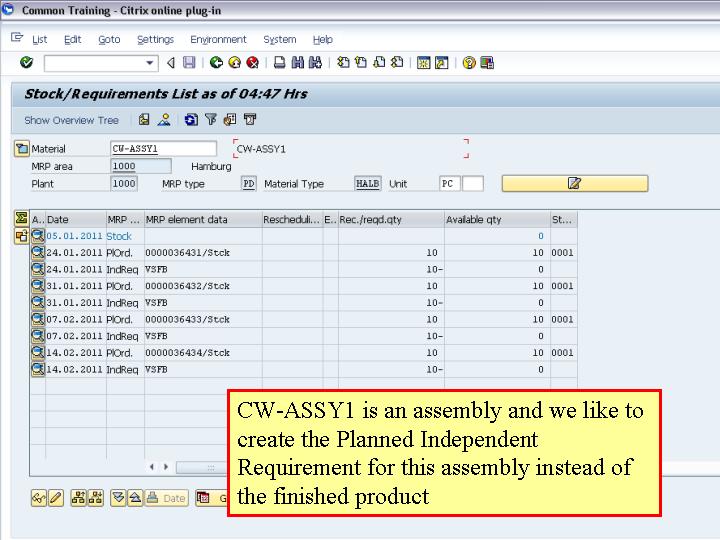This screenshot has height=540, width=720.
Task: Click the green sigma totals icon left of table
Action: coord(21,218)
